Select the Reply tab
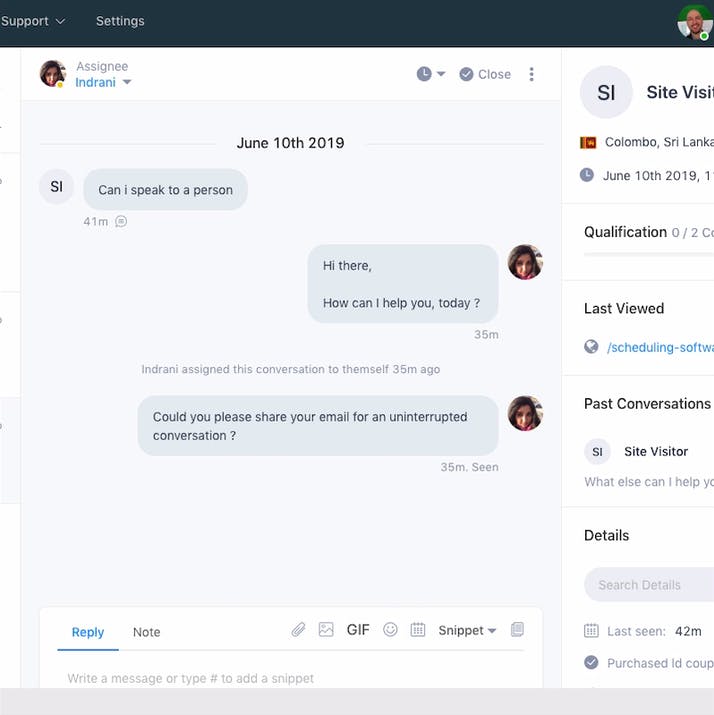The width and height of the screenshot is (714, 715). tap(88, 632)
